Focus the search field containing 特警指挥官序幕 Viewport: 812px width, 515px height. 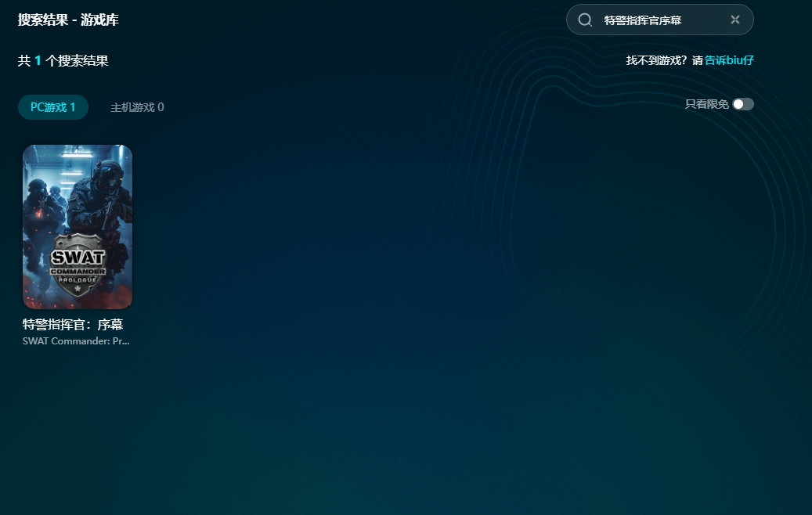coord(658,20)
